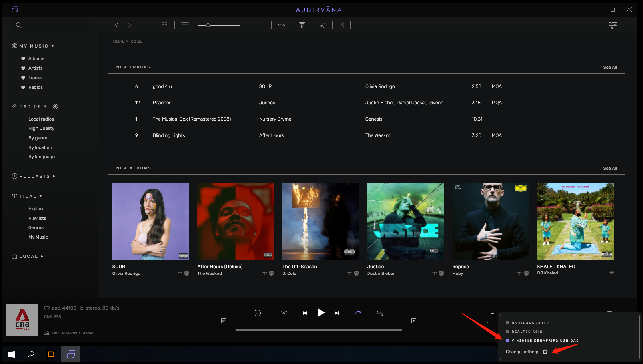Select Realtek ASIO output device
This screenshot has width=643, height=364.
click(x=527, y=332)
